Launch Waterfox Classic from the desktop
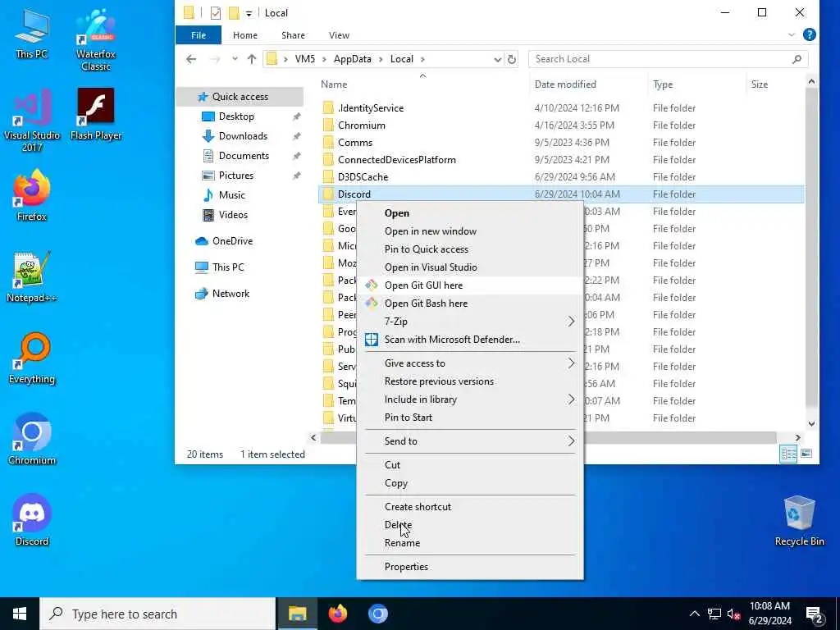Viewport: 840px width, 630px height. (x=96, y=39)
